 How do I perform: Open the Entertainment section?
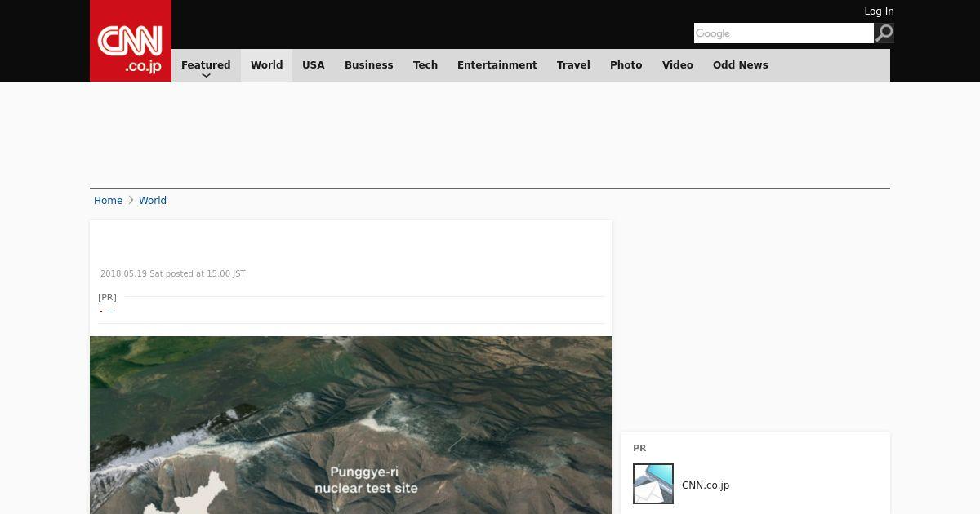[497, 65]
